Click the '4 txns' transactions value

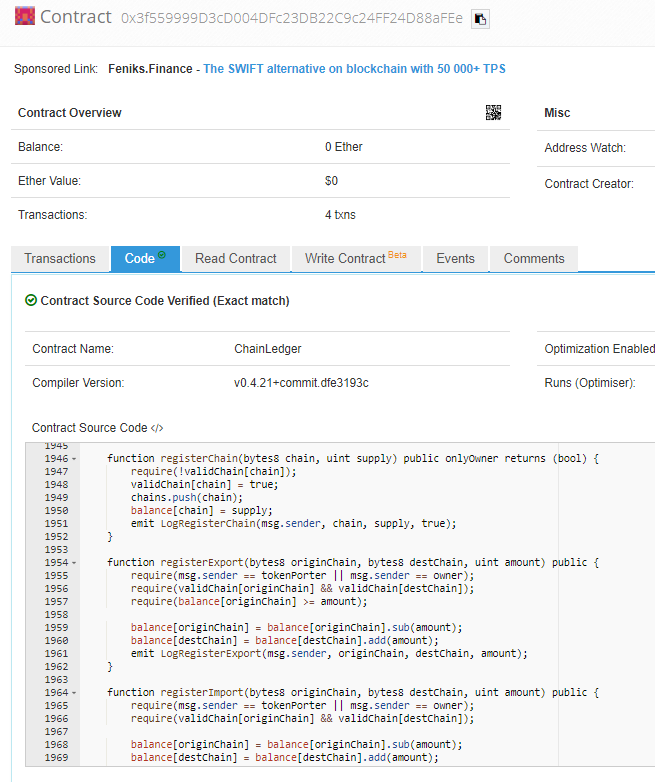[x=340, y=215]
